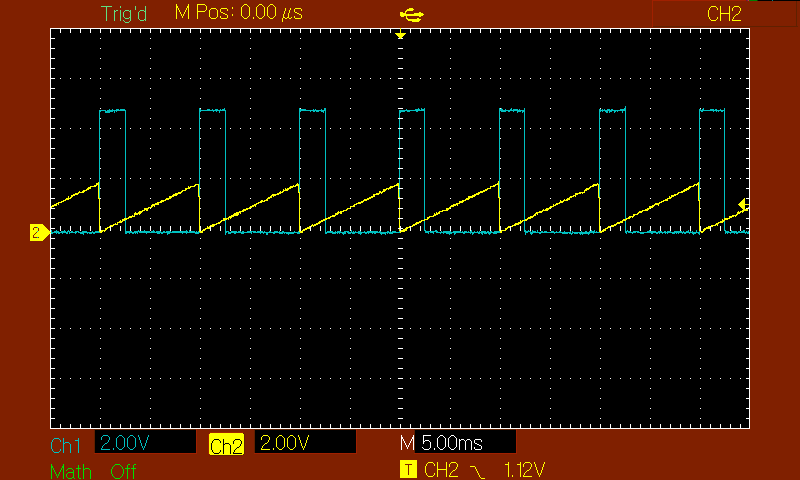This screenshot has width=800, height=480.
Task: Click the 1.12V trigger level readout
Action: [x=524, y=469]
